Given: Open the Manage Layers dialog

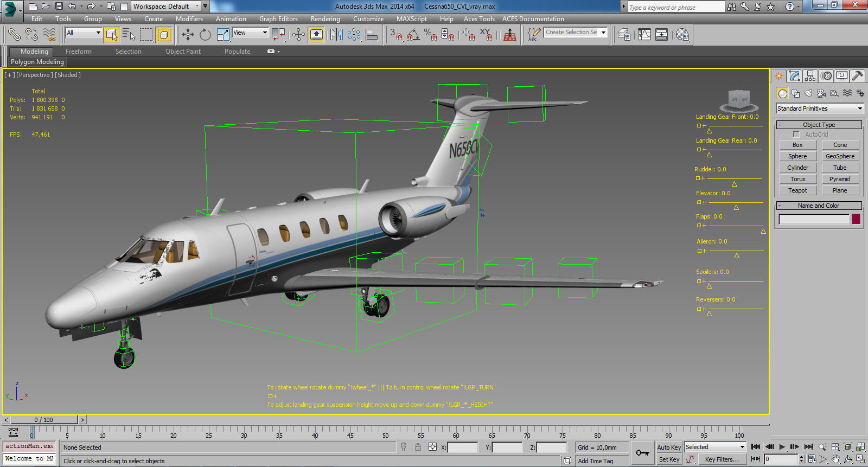Looking at the screenshot, I should point(624,35).
